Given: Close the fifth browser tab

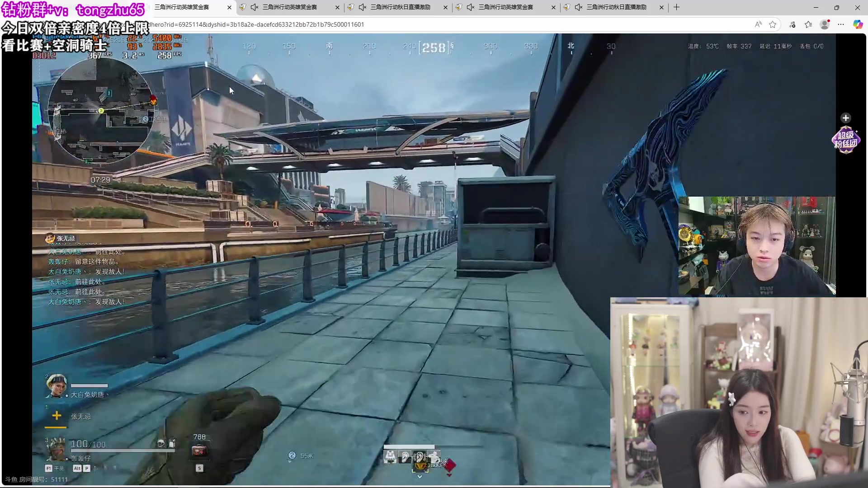Looking at the screenshot, I should tap(661, 7).
